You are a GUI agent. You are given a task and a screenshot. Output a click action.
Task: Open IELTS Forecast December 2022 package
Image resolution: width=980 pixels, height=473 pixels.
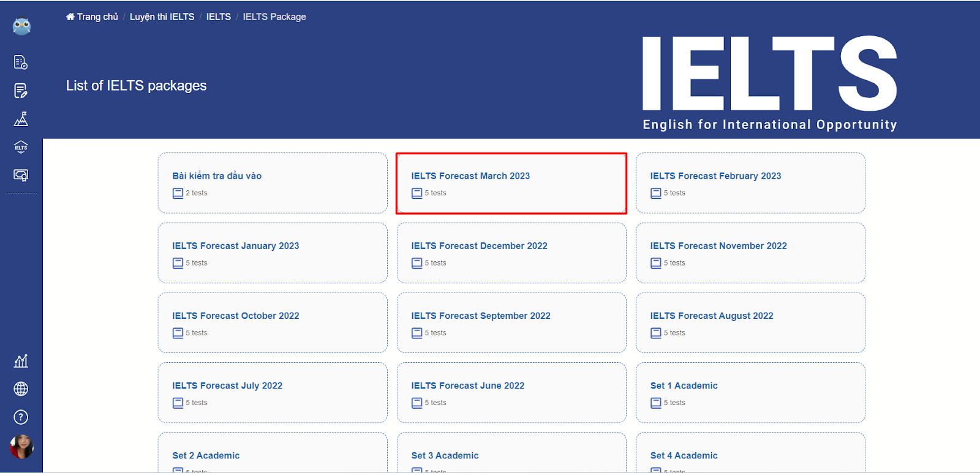click(511, 253)
